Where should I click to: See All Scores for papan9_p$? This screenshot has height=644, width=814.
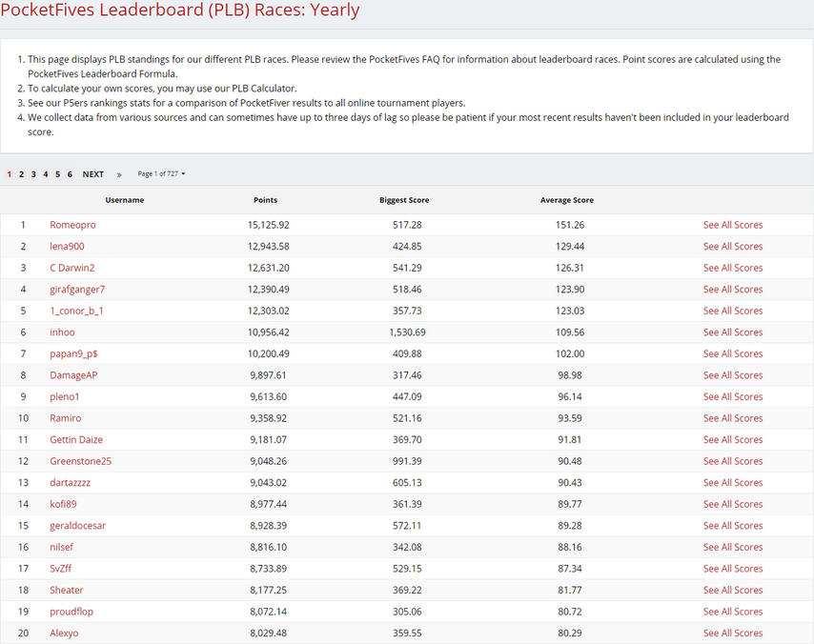733,354
